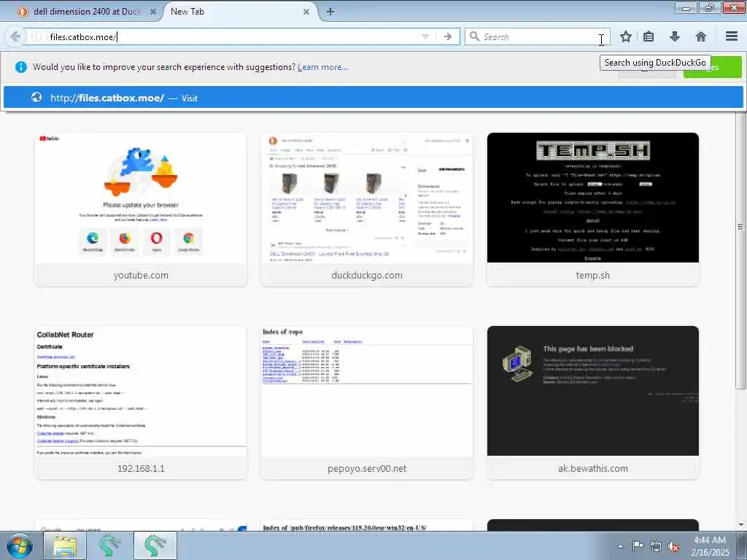Image resolution: width=747 pixels, height=560 pixels.
Task: Click the Go arrow in the address bar
Action: click(447, 36)
